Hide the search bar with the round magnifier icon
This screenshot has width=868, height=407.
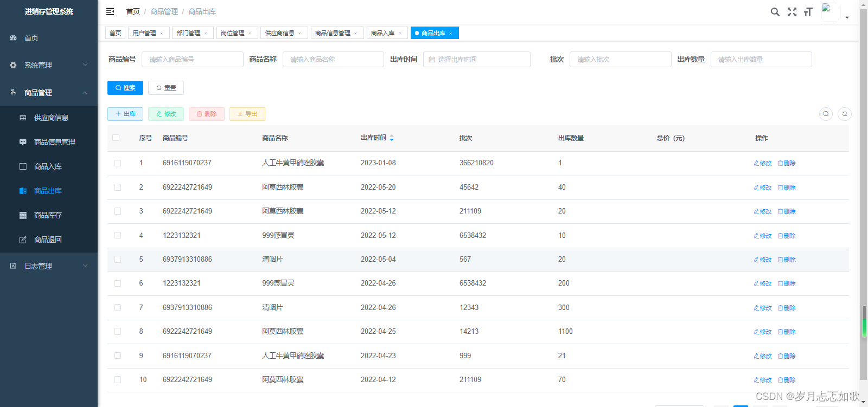coord(826,114)
